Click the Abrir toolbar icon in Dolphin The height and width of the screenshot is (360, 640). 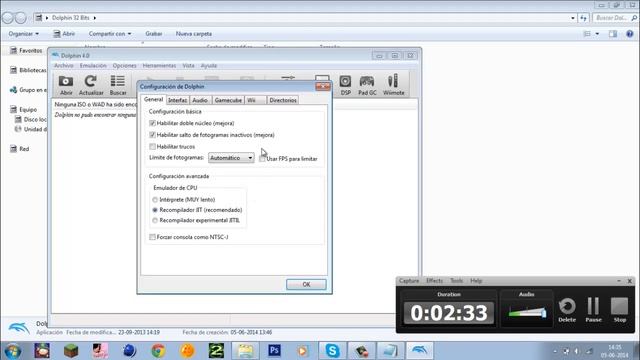pyautogui.click(x=66, y=85)
